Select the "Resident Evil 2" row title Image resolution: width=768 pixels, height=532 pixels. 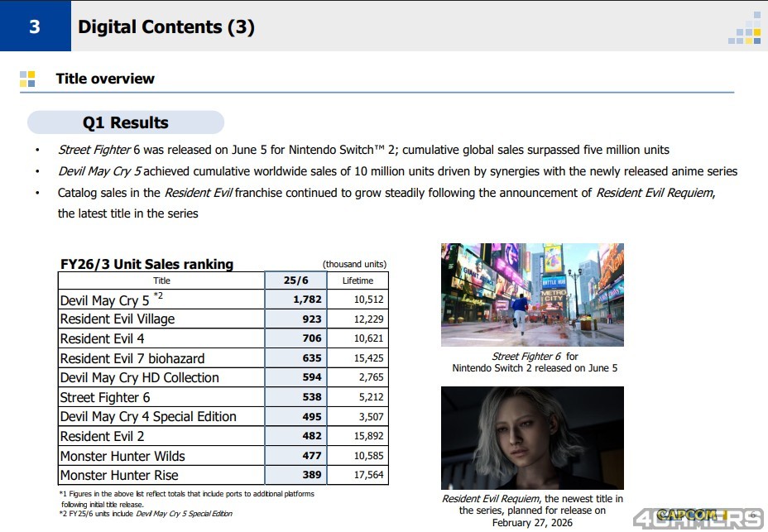[x=102, y=436]
